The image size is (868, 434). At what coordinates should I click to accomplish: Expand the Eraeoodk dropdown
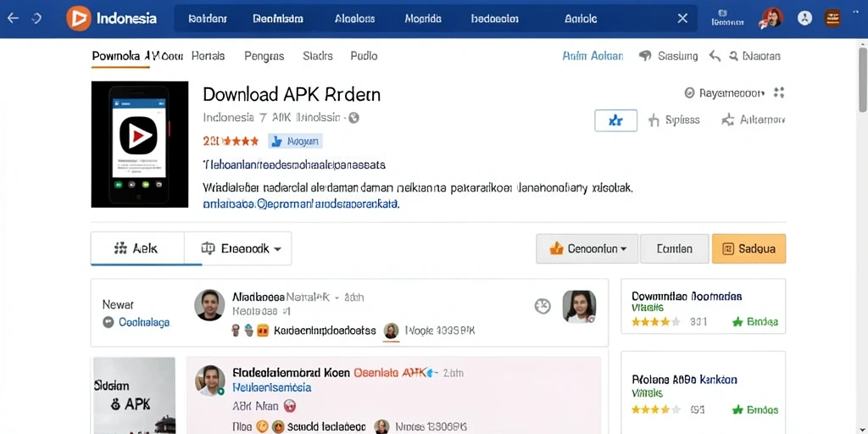pyautogui.click(x=238, y=248)
